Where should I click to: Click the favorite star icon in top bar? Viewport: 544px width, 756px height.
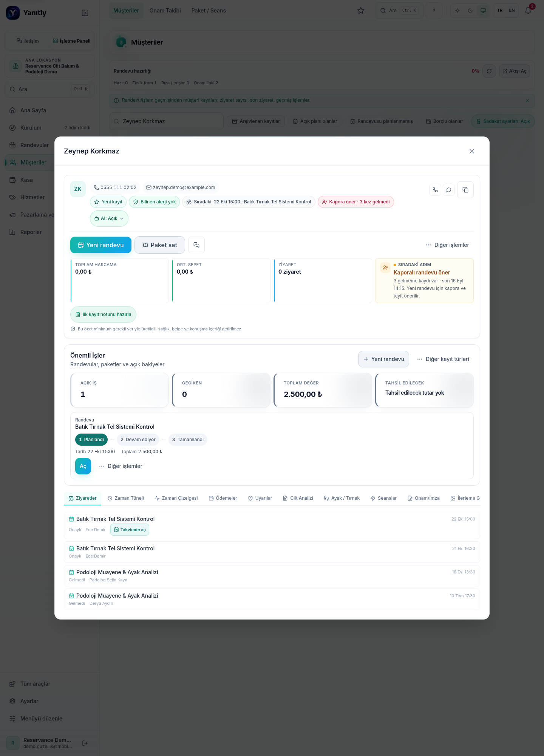pyautogui.click(x=361, y=11)
